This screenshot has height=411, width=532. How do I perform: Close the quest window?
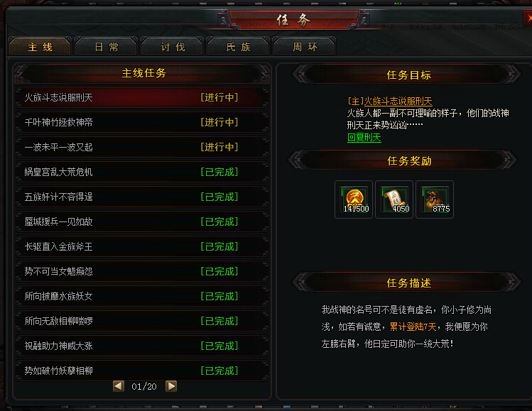tap(528, 18)
